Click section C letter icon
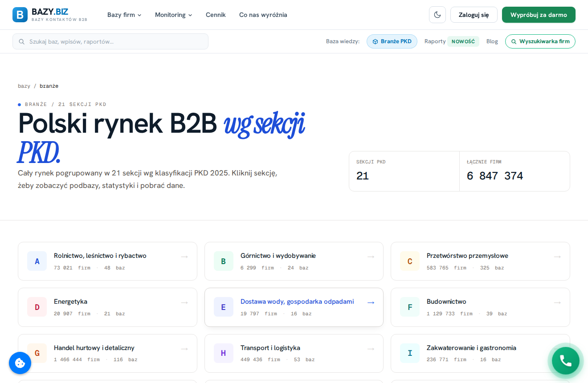 point(410,261)
